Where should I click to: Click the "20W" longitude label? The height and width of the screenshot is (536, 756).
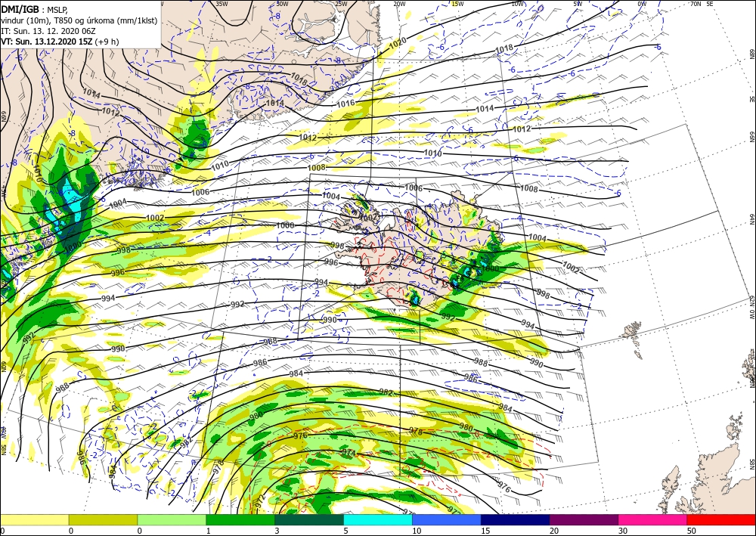[x=399, y=3]
